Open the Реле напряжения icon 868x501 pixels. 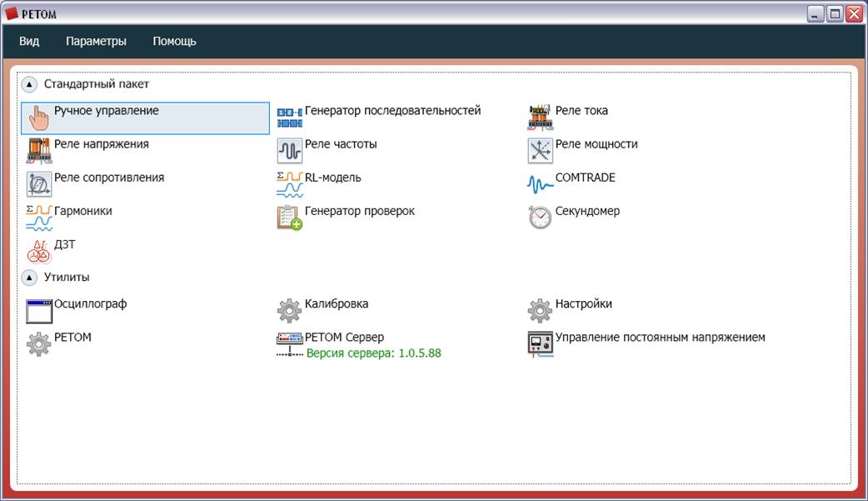pyautogui.click(x=39, y=151)
